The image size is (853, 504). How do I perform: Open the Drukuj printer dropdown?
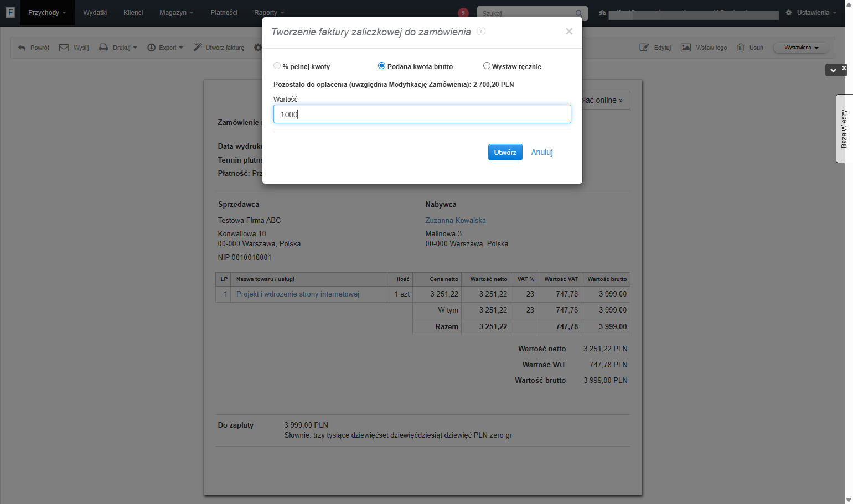click(x=118, y=48)
